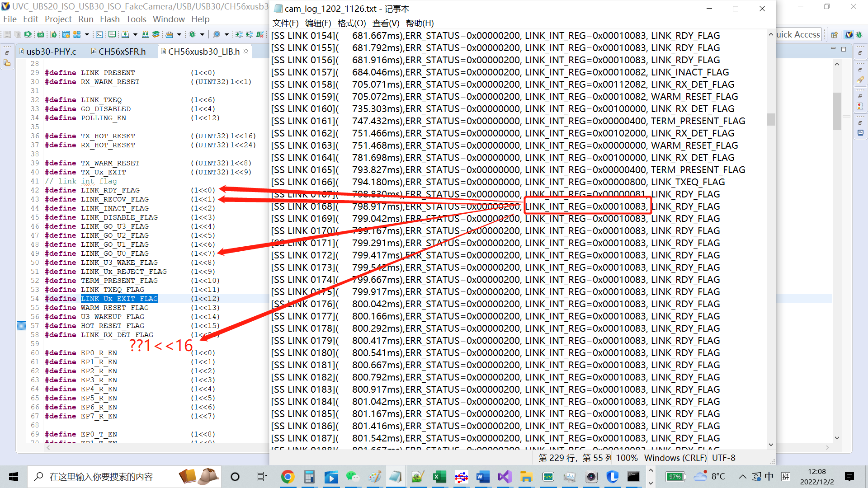Screen dimensions: 868x488
Task: Expand dropdown arrow beside debug bug icon
Action: click(x=202, y=34)
